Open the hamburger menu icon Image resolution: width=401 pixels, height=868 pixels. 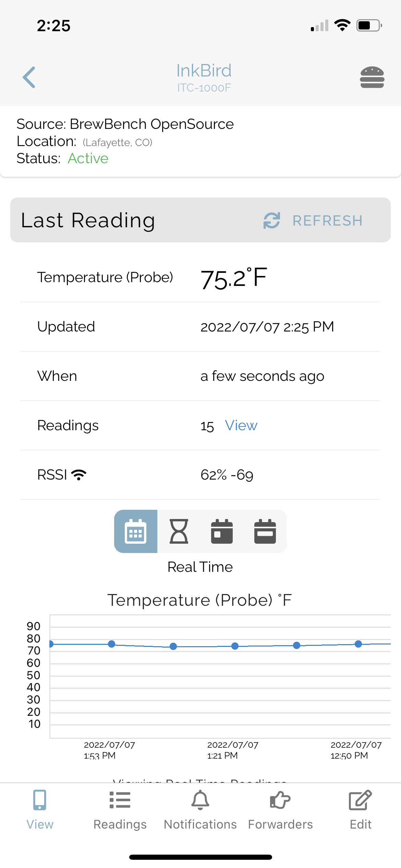click(x=372, y=77)
